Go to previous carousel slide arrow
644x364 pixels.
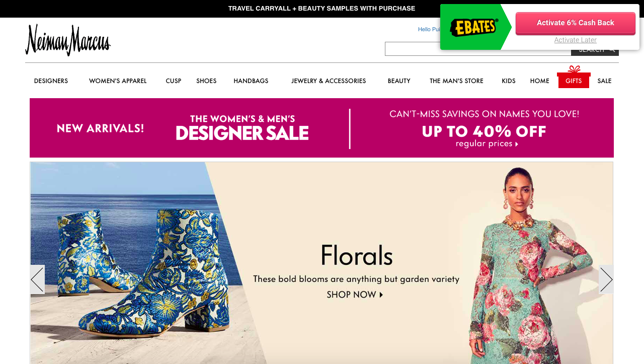(x=37, y=279)
